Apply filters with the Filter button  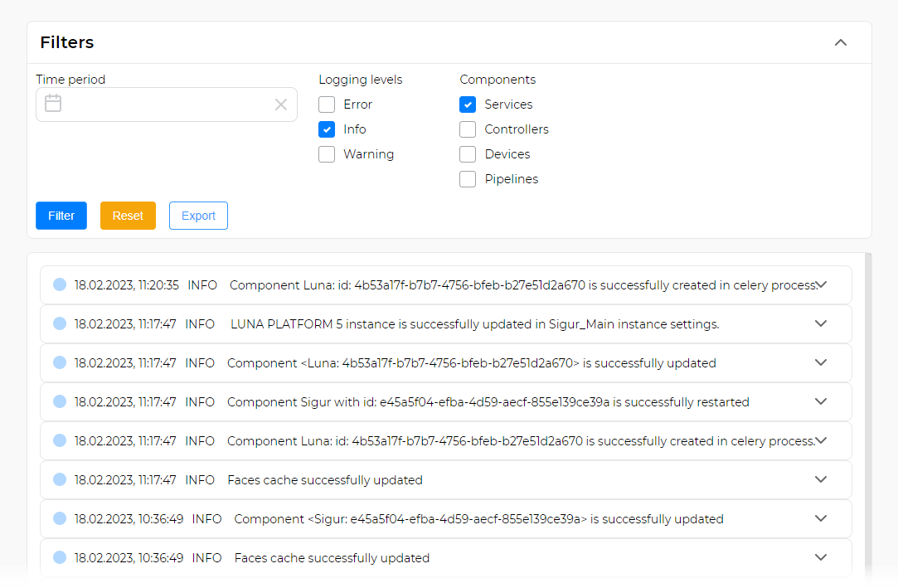[61, 216]
